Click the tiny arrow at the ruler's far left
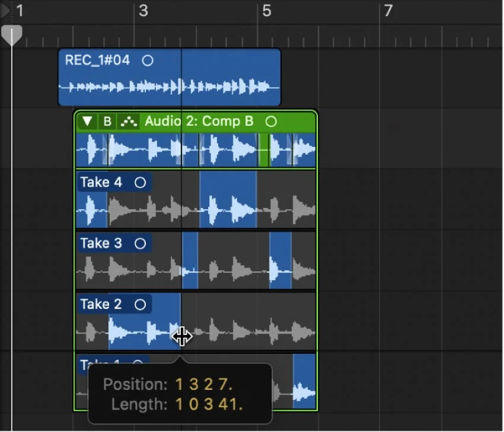The height and width of the screenshot is (432, 504). point(4,9)
